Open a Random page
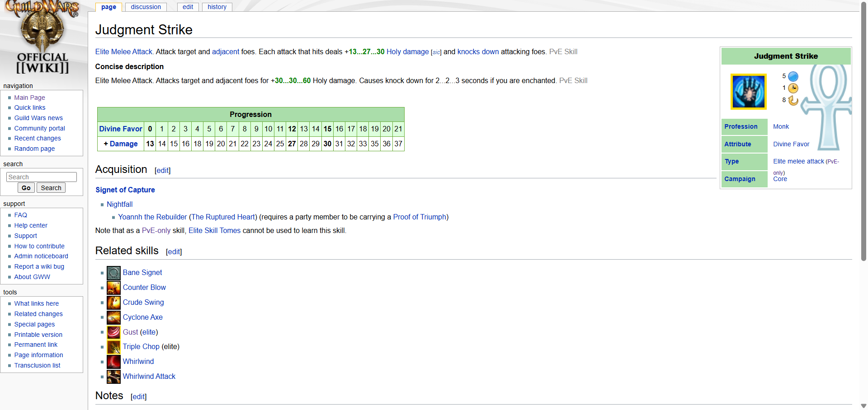The image size is (868, 410). (34, 149)
